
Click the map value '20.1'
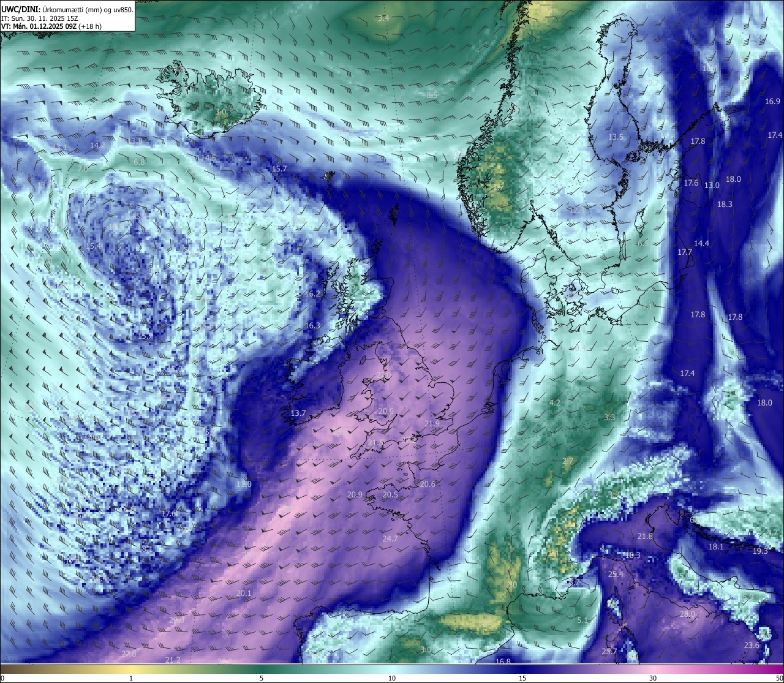coord(244,594)
